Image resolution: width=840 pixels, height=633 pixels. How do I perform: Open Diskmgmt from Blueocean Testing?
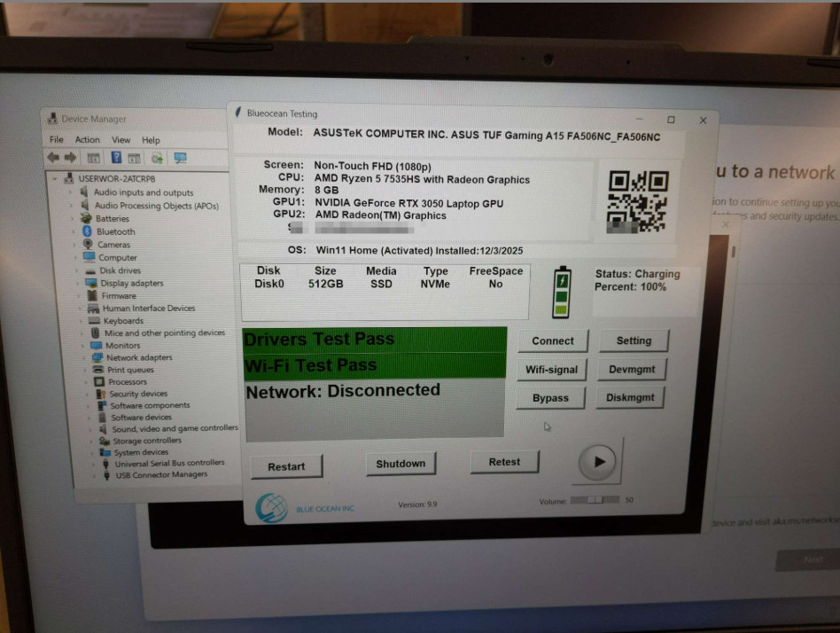630,397
